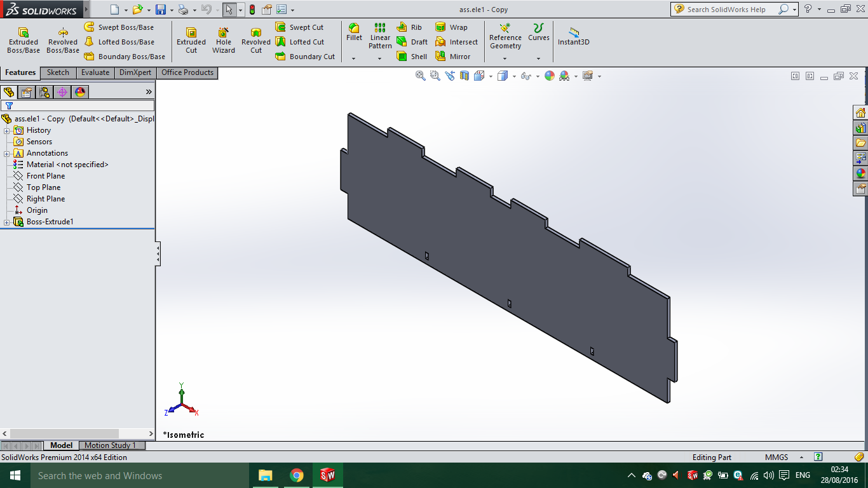This screenshot has width=868, height=488.
Task: Switch to the Evaluate tab
Action: [95, 72]
